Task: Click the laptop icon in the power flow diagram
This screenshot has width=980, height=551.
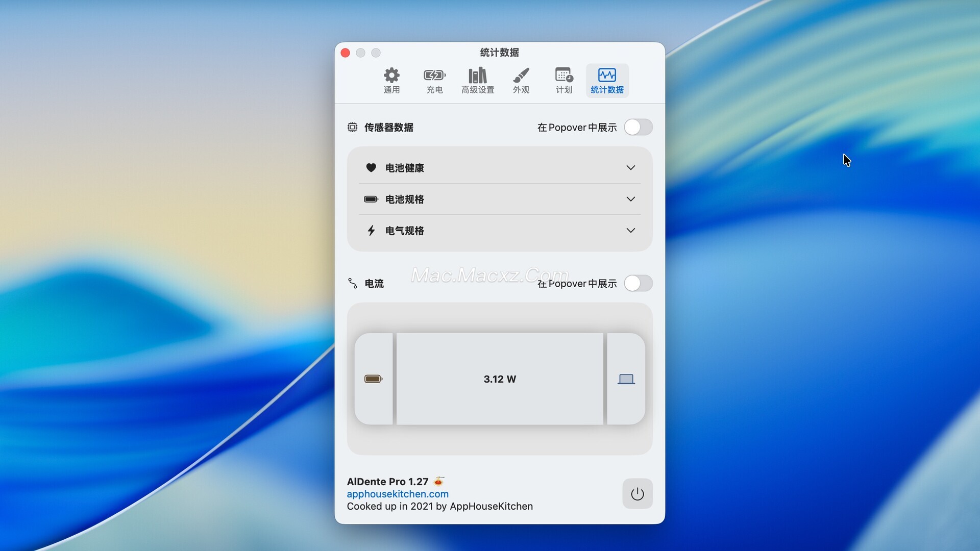Action: [x=626, y=379]
